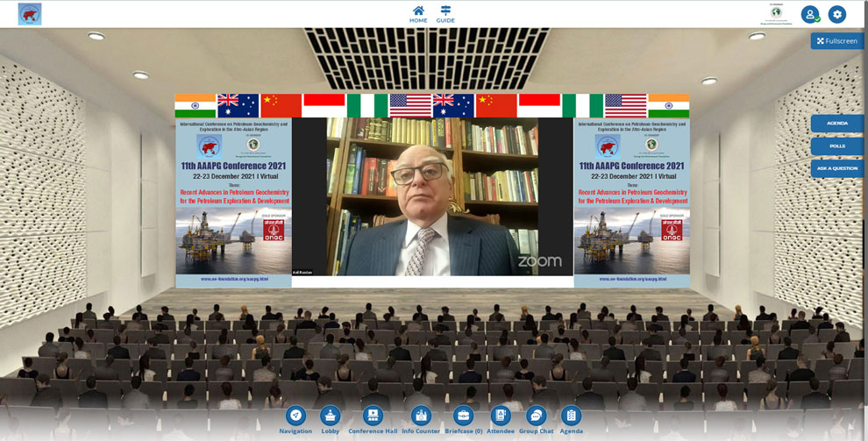Open the Attendee list

pyautogui.click(x=501, y=420)
